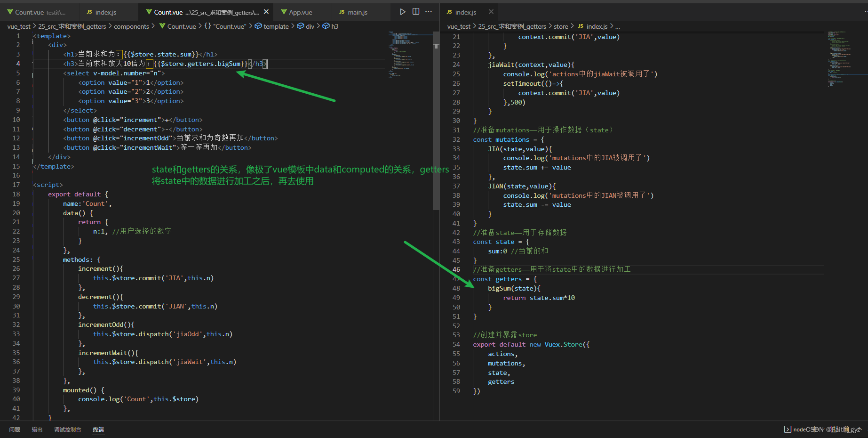Open right editor breadcrumb vue_test
Screen dimensions: 868x438
pos(459,26)
